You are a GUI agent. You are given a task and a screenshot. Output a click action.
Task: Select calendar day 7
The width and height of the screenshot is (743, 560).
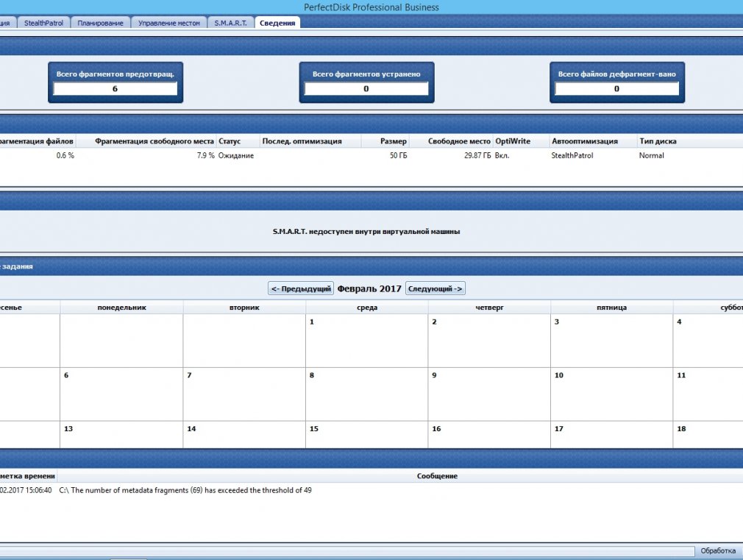[x=244, y=394]
